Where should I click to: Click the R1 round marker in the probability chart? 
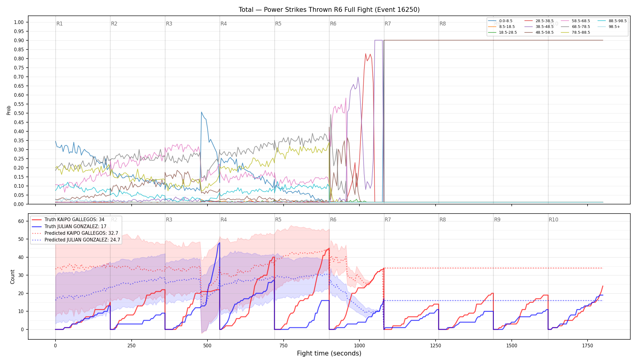tap(59, 24)
